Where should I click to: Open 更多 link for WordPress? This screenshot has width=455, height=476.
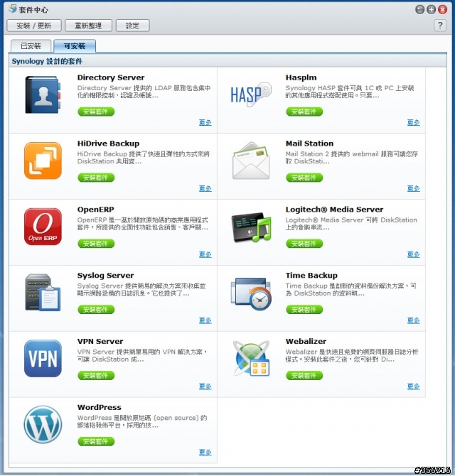[205, 452]
